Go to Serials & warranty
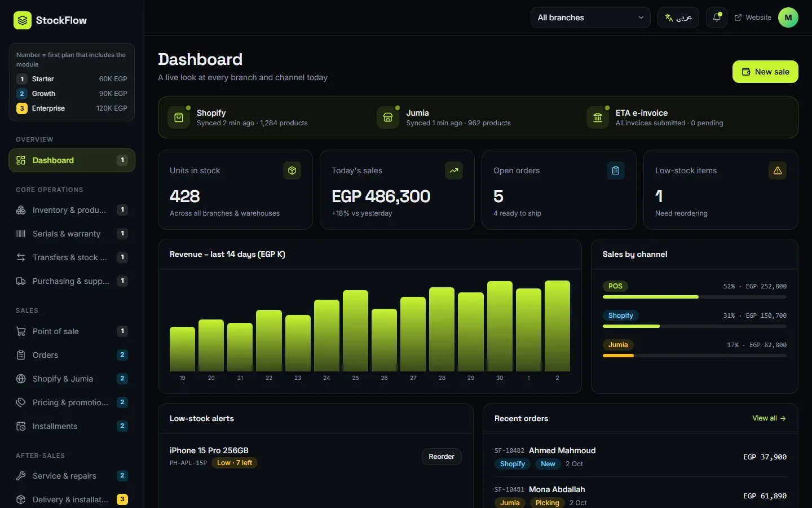This screenshot has height=508, width=812. pyautogui.click(x=72, y=234)
